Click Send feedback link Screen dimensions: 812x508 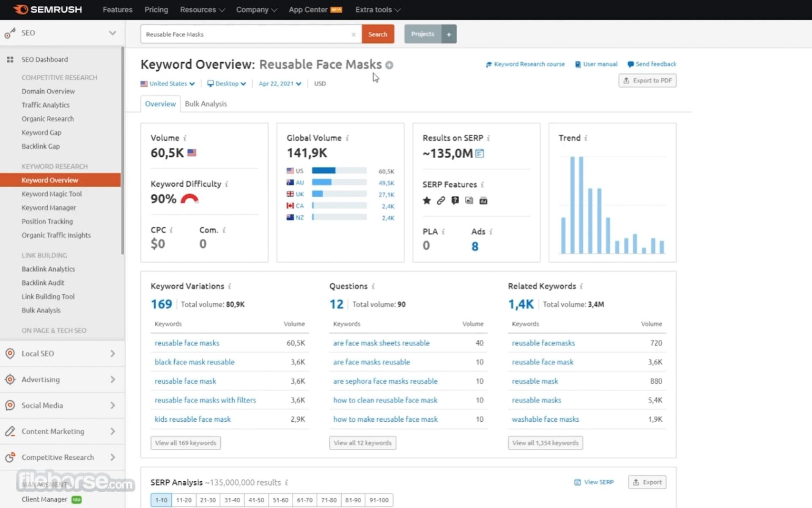pyautogui.click(x=652, y=64)
